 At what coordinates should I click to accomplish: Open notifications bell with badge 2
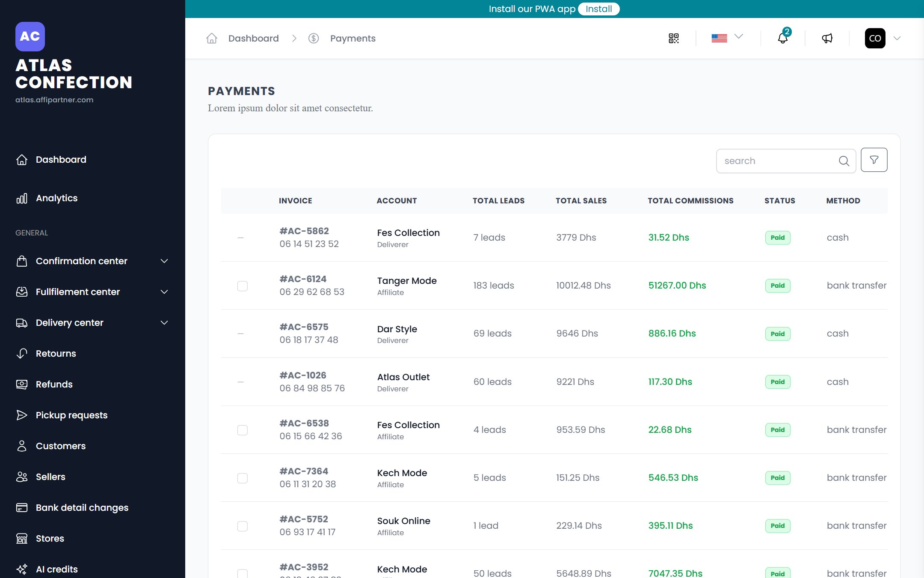click(783, 38)
